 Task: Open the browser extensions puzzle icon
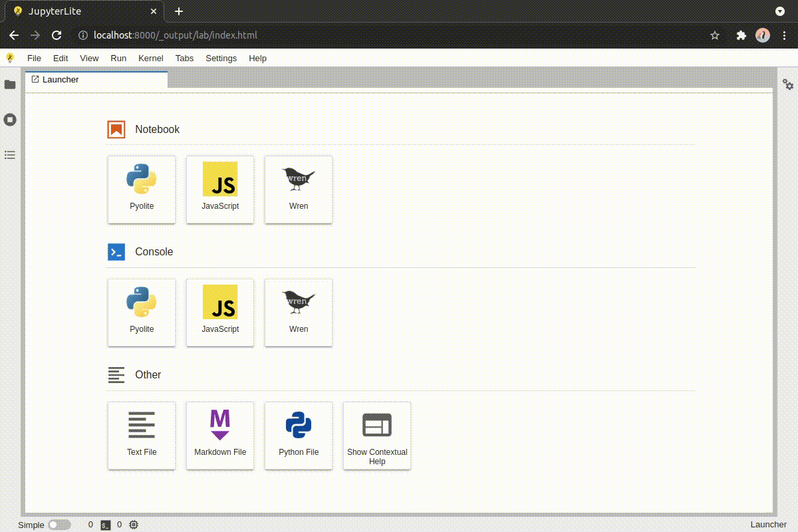click(x=741, y=35)
